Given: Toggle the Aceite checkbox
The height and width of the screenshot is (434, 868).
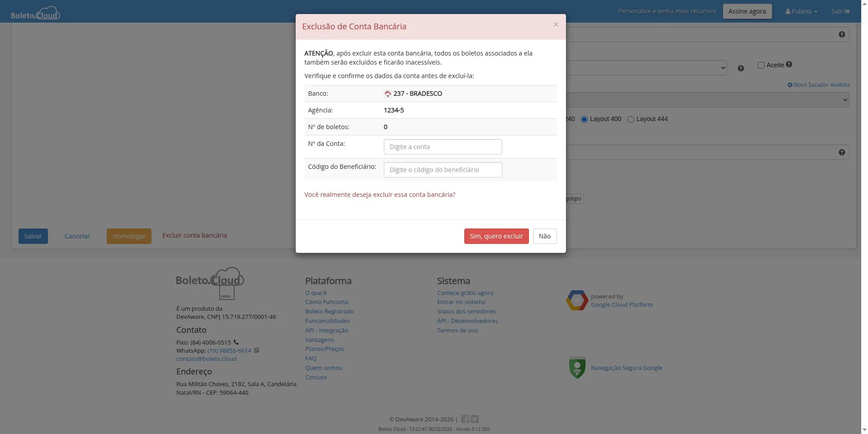Looking at the screenshot, I should coord(761,65).
